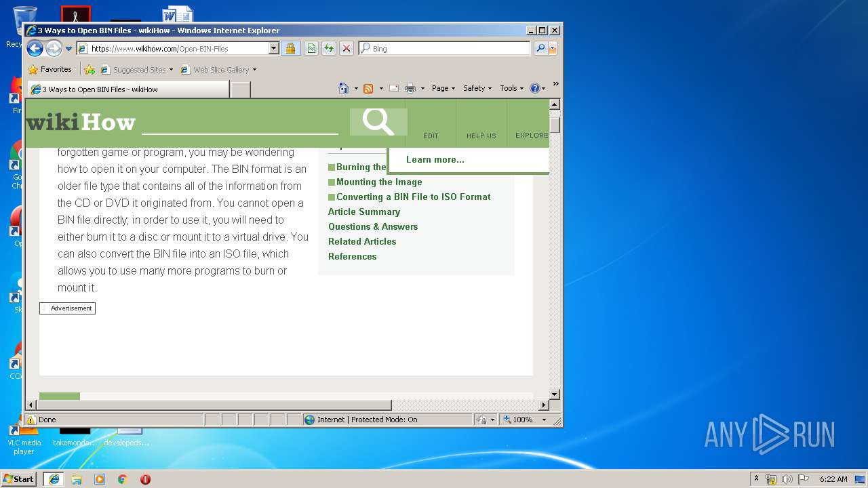This screenshot has height=488, width=868.
Task: Stop loading with the red X icon
Action: coord(347,48)
